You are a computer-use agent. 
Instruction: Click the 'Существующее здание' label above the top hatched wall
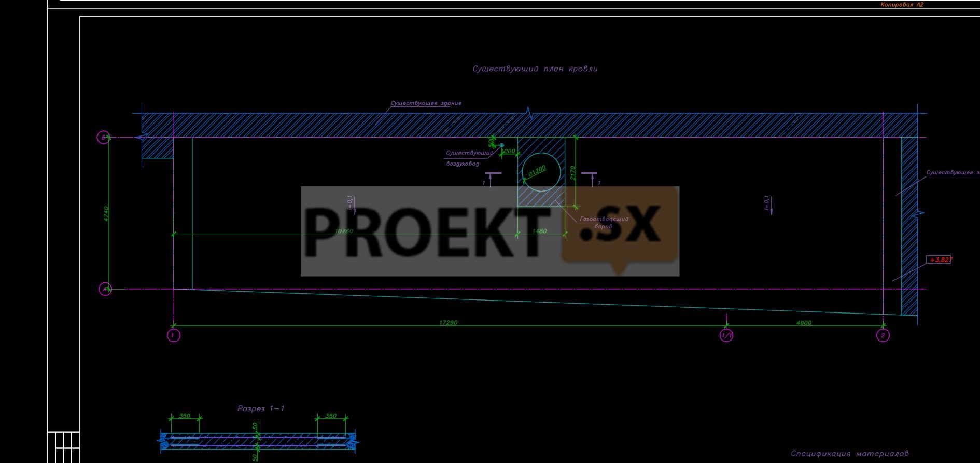[426, 103]
